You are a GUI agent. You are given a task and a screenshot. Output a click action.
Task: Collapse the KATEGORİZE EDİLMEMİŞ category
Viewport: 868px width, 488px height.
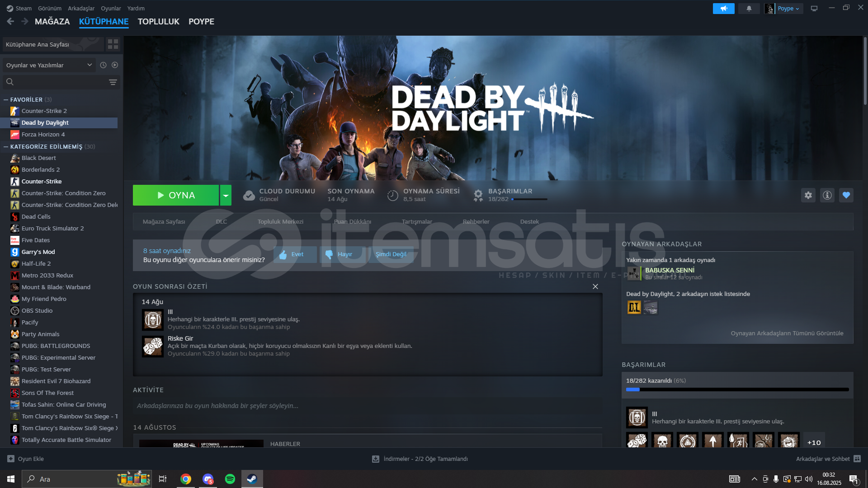coord(6,146)
